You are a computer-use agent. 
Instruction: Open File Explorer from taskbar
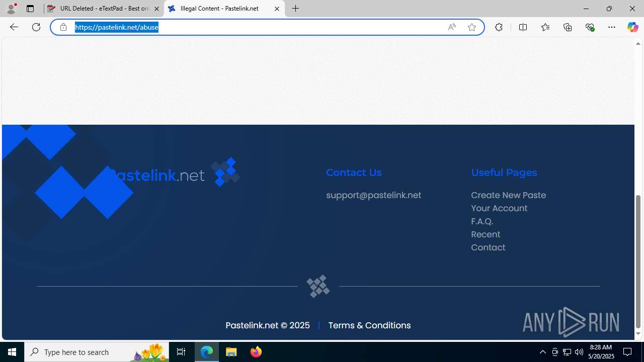pyautogui.click(x=231, y=352)
